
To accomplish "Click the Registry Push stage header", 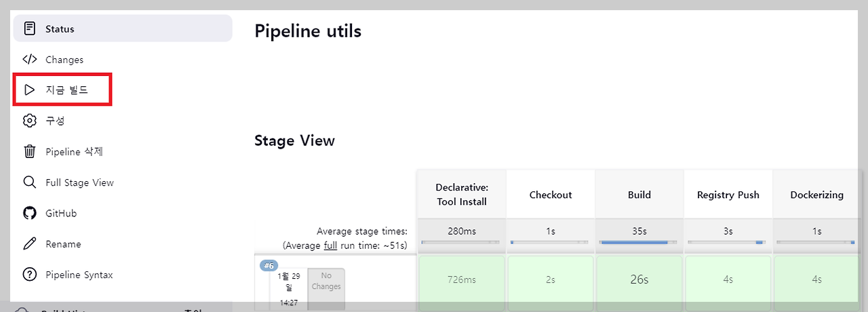I will [728, 194].
